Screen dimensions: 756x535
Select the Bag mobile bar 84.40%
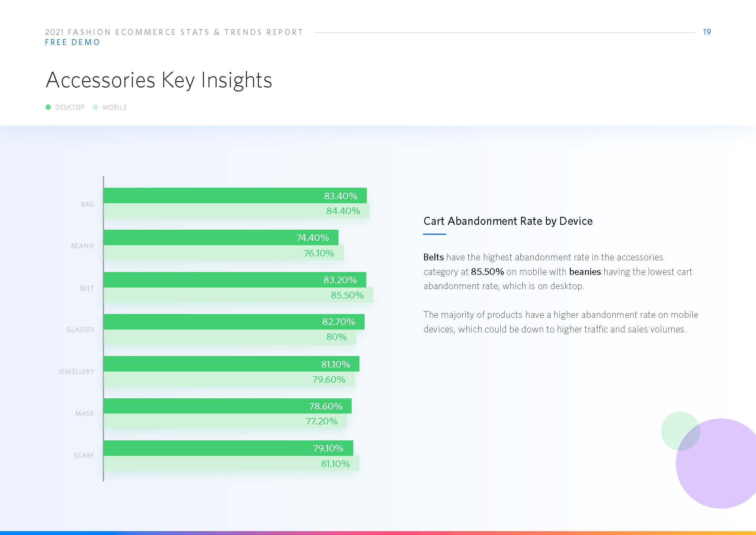(x=236, y=211)
